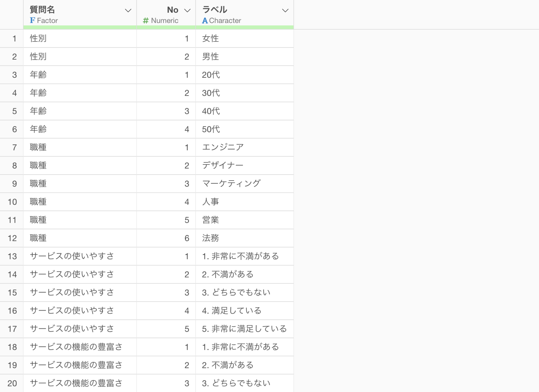Image resolution: width=539 pixels, height=392 pixels.
Task: Open the No column dropdown arrow
Action: [x=188, y=11]
